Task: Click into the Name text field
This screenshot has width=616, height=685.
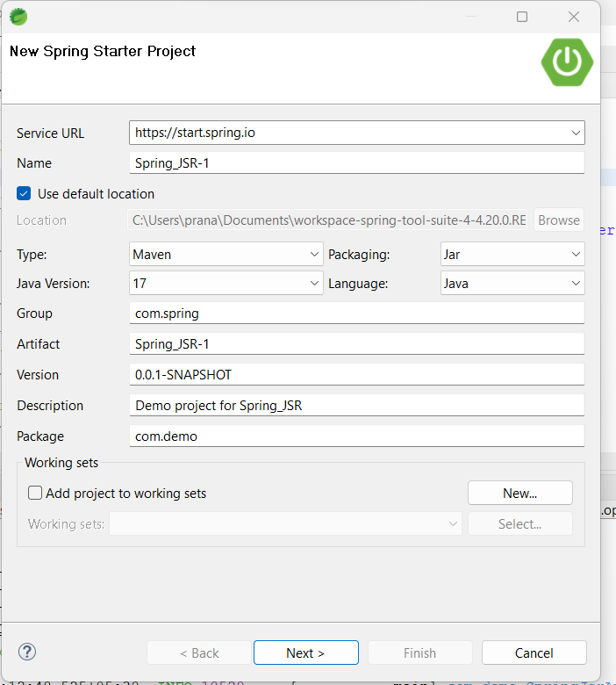Action: [355, 162]
